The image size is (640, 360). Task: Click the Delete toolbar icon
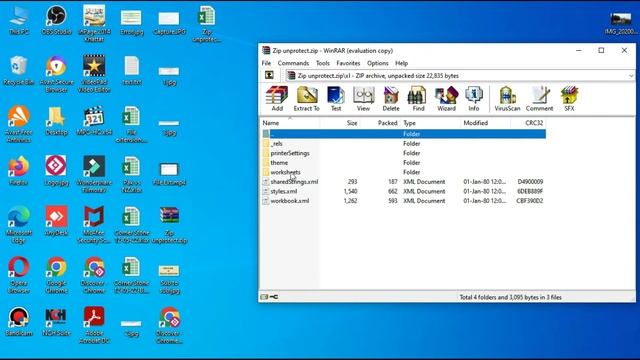(391, 99)
